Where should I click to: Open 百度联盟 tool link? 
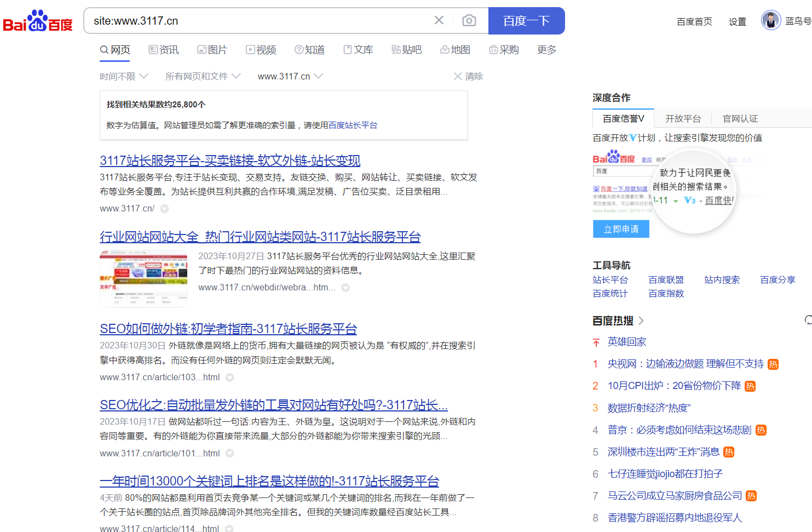(666, 280)
